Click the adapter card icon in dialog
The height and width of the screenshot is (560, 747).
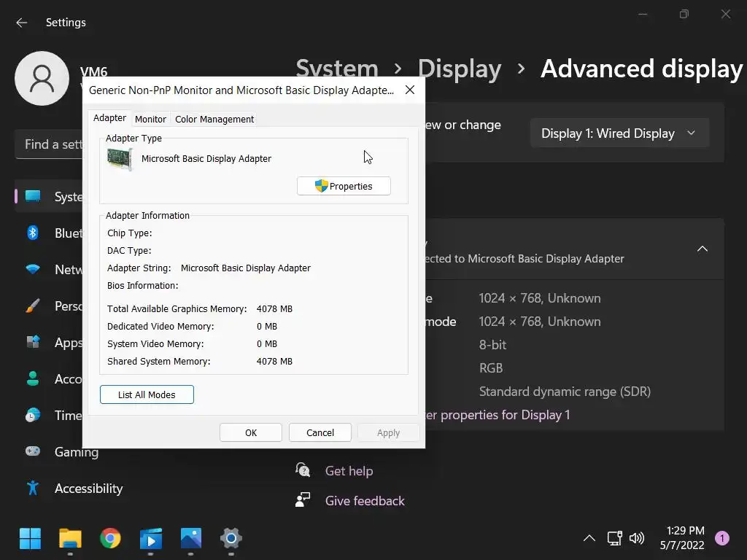pos(120,159)
